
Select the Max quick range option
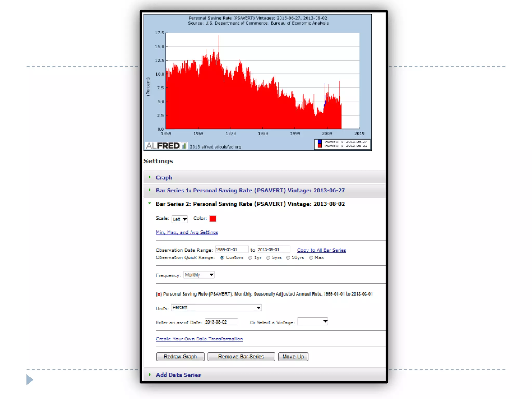tap(311, 258)
